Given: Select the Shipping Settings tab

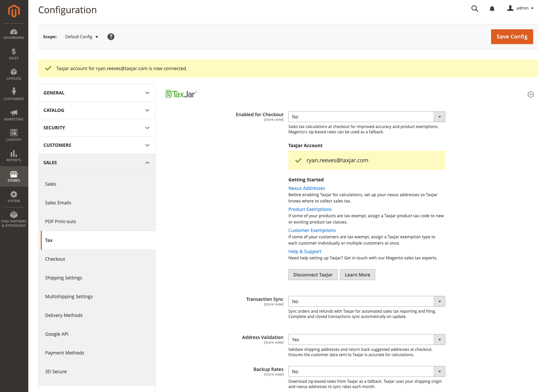Looking at the screenshot, I should pyautogui.click(x=98, y=278).
